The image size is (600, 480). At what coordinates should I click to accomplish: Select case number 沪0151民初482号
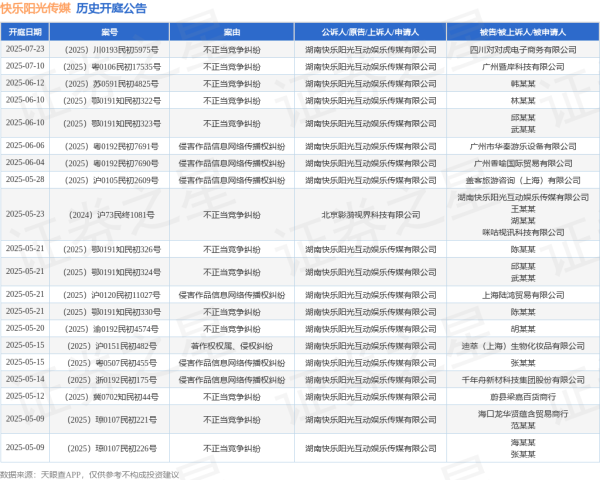point(112,346)
